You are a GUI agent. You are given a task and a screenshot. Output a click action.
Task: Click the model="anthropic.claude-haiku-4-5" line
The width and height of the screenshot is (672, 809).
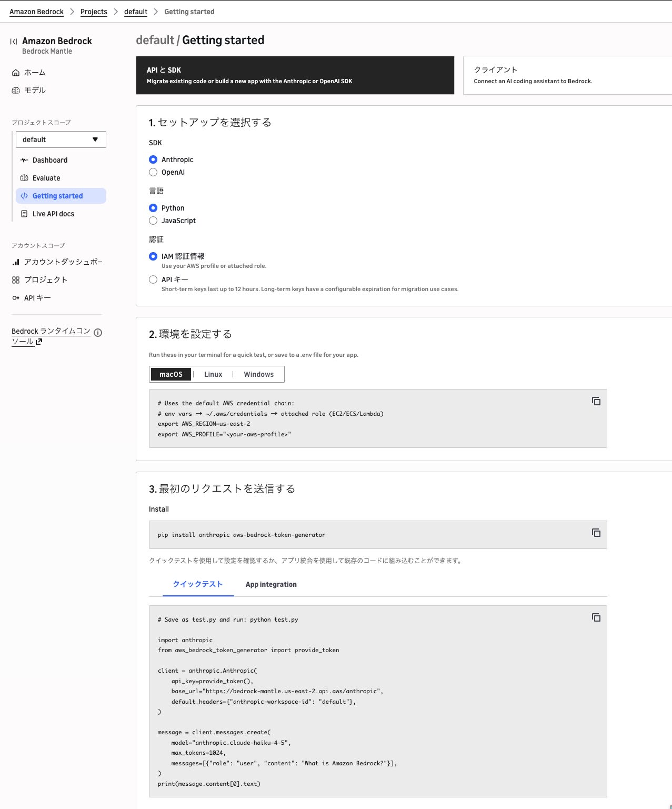click(231, 743)
